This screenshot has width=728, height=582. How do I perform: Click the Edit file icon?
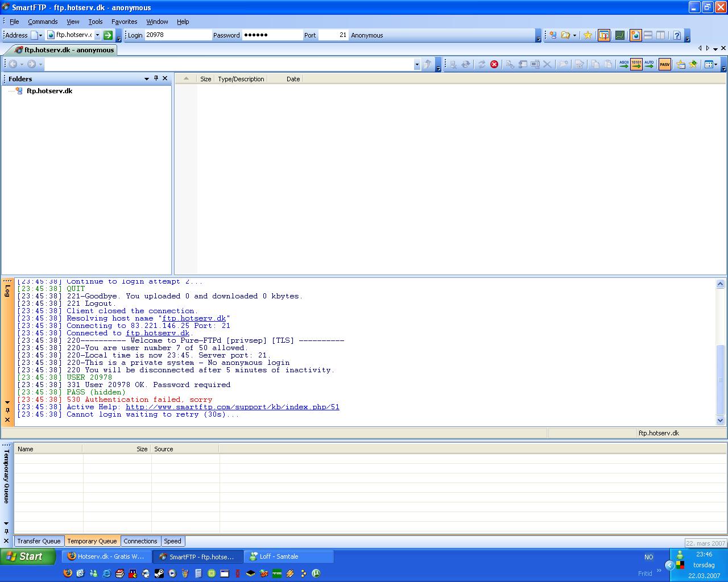[579, 64]
